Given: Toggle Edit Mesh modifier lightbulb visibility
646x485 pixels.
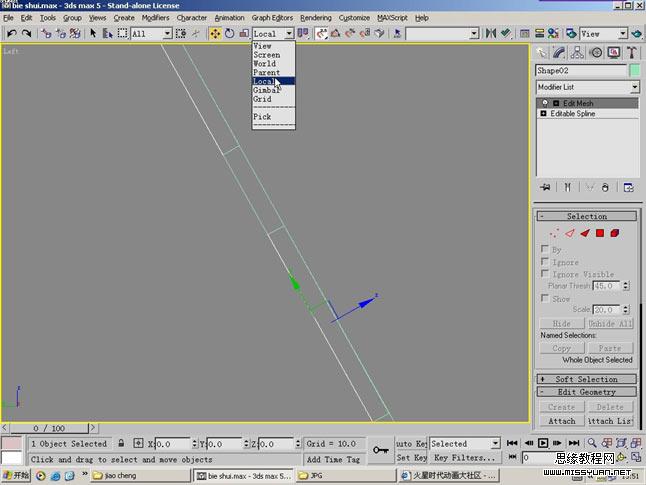Looking at the screenshot, I should pyautogui.click(x=545, y=103).
